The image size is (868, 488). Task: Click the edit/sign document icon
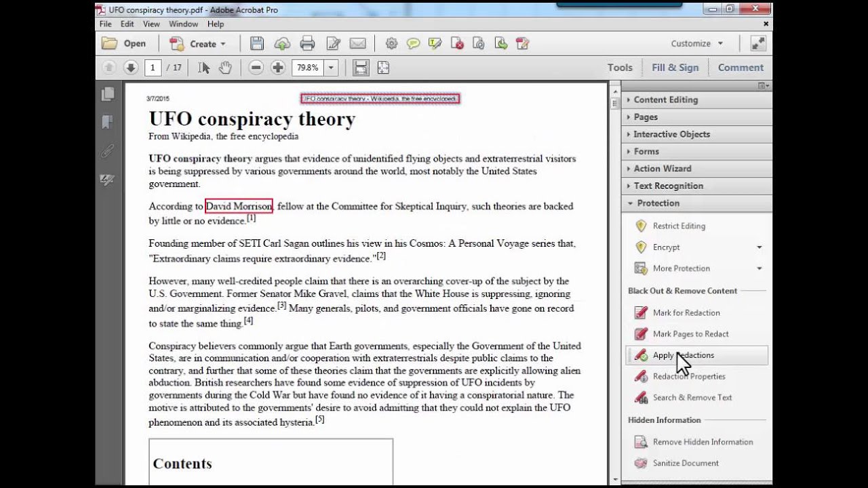pos(333,43)
